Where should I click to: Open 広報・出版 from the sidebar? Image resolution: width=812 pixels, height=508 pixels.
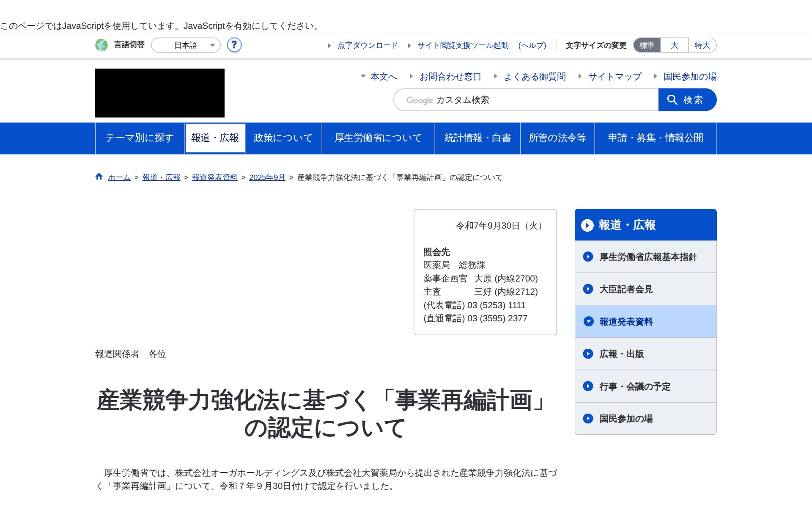tap(622, 354)
